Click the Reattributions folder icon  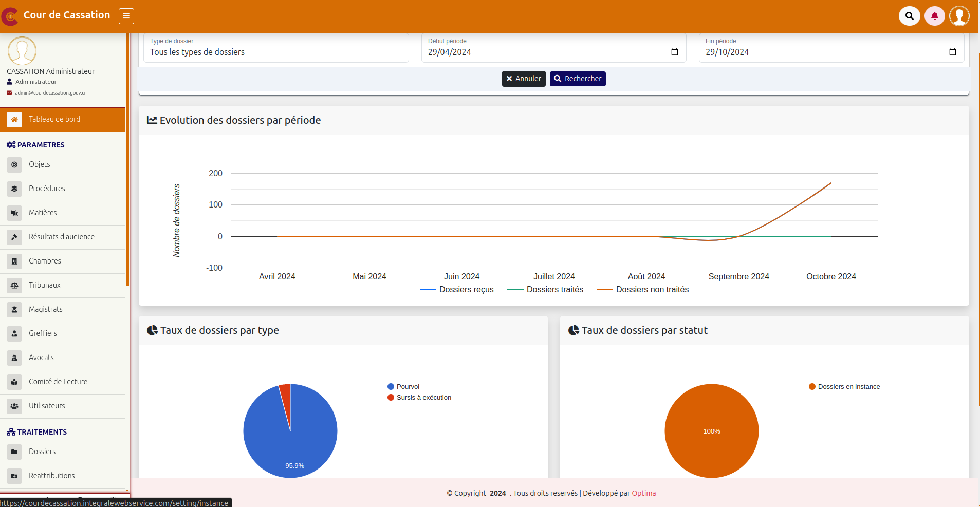[x=14, y=476]
